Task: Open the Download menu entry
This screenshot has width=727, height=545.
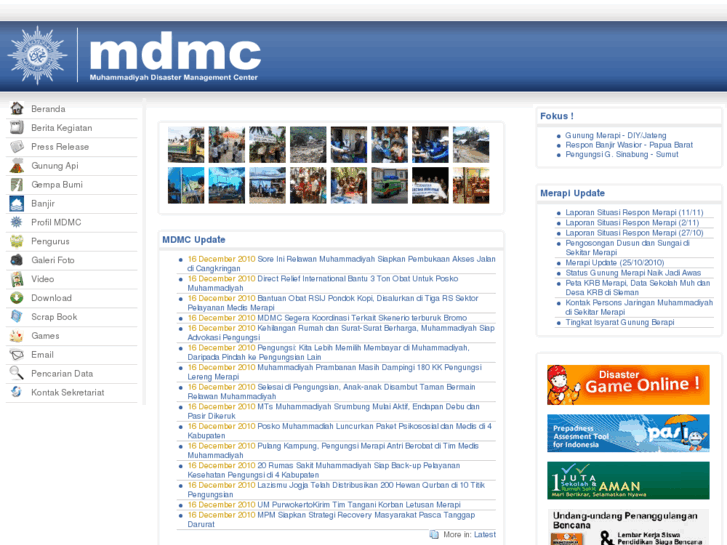Action: [x=51, y=298]
